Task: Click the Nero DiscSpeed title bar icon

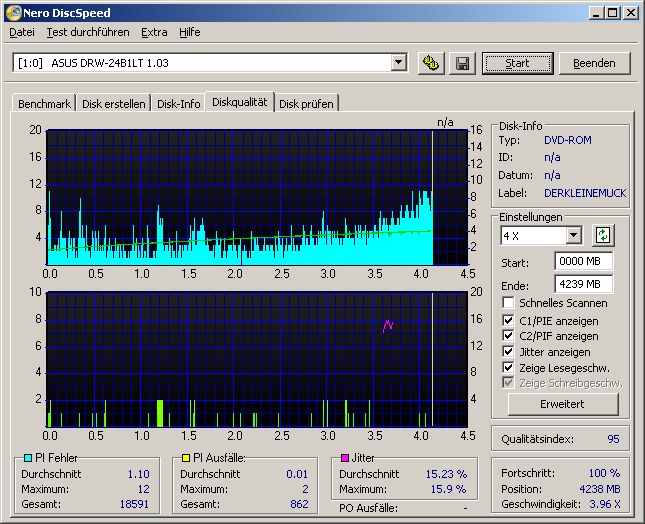Action: tap(13, 12)
